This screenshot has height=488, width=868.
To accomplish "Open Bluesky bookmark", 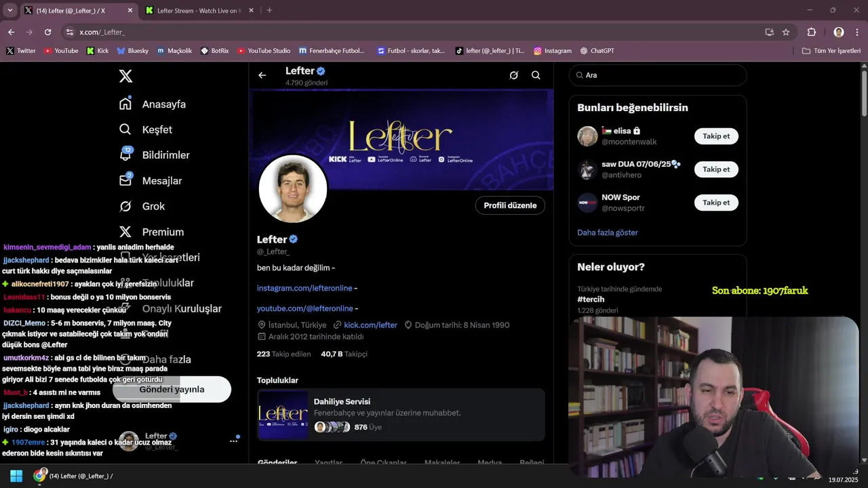I will point(133,51).
